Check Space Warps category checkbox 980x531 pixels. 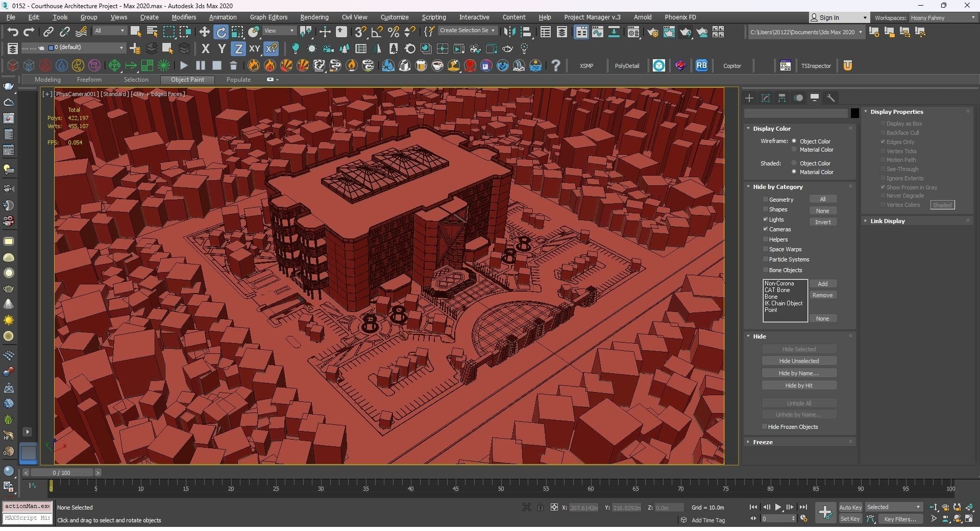pyautogui.click(x=766, y=249)
